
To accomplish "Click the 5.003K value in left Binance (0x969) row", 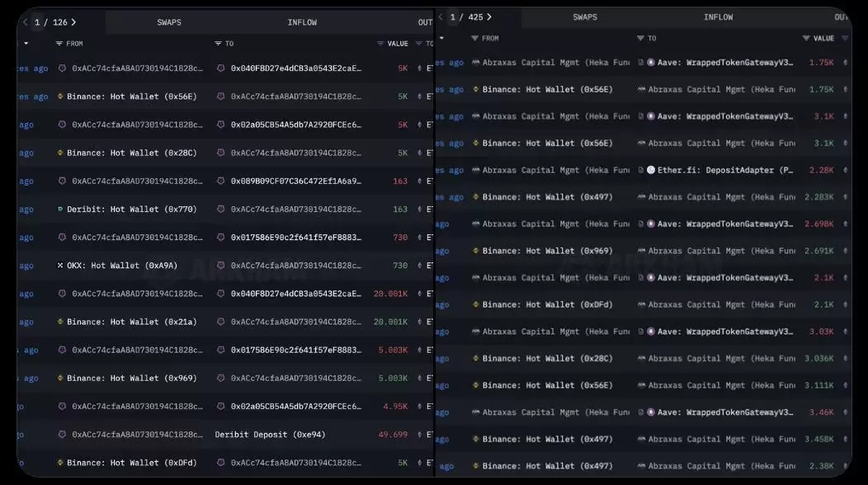I will pos(393,378).
